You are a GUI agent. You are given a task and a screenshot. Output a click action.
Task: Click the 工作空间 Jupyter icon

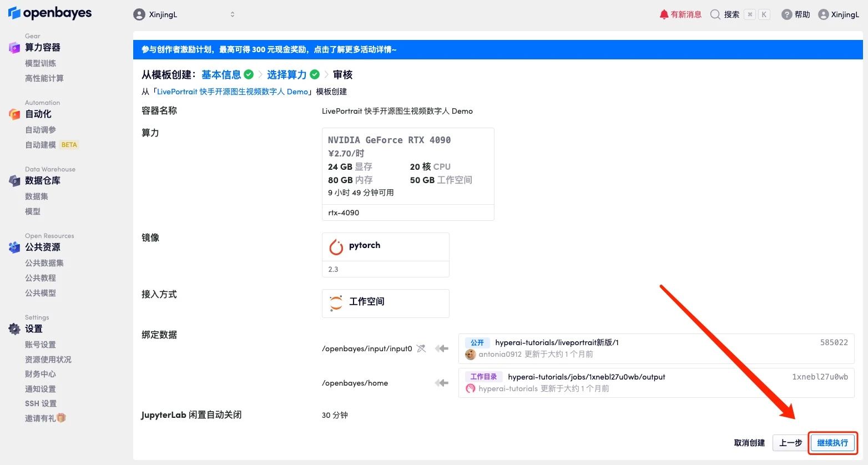pos(336,303)
